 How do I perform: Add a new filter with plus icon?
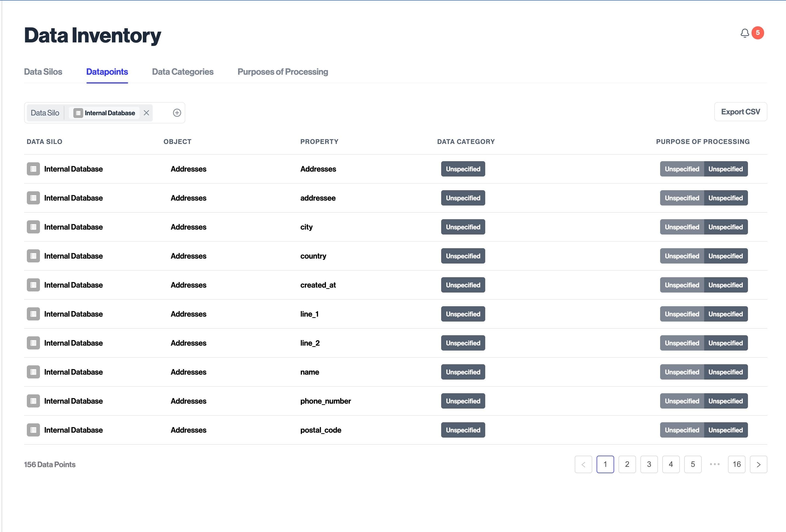click(177, 113)
